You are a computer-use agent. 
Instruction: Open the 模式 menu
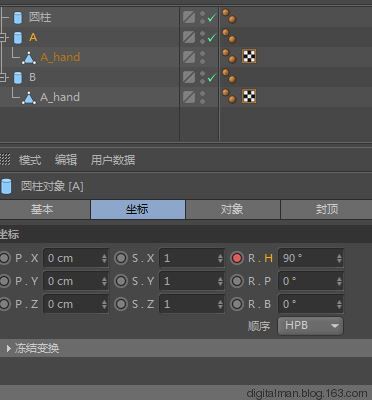click(x=30, y=160)
